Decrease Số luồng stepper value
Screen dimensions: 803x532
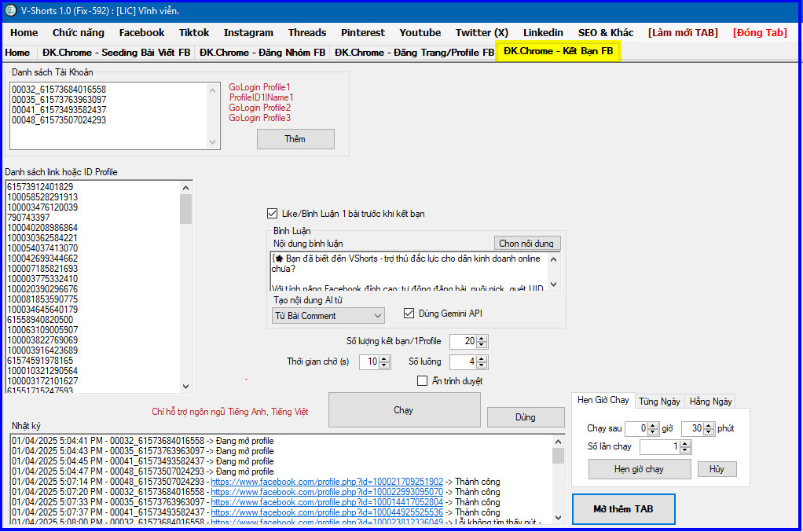(482, 365)
